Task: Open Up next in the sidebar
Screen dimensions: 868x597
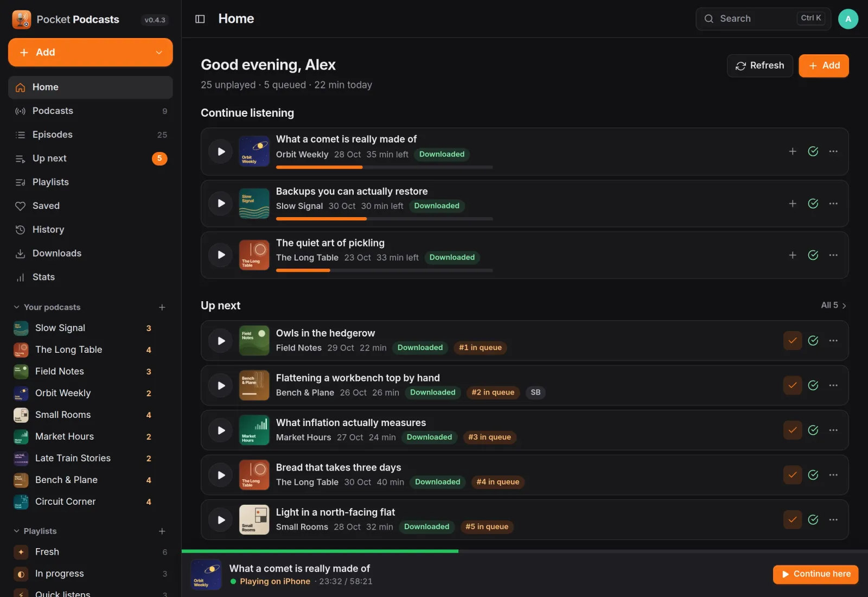Action: tap(91, 158)
